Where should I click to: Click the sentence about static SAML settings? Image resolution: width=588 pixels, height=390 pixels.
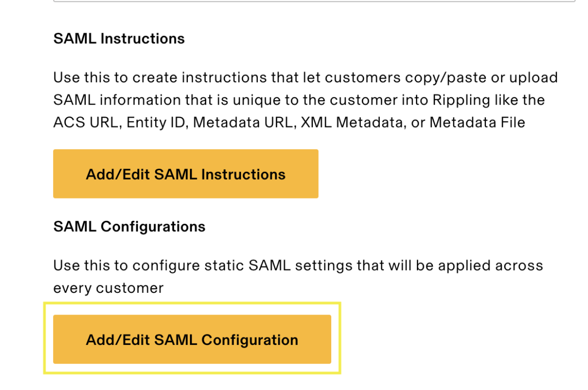[297, 265]
